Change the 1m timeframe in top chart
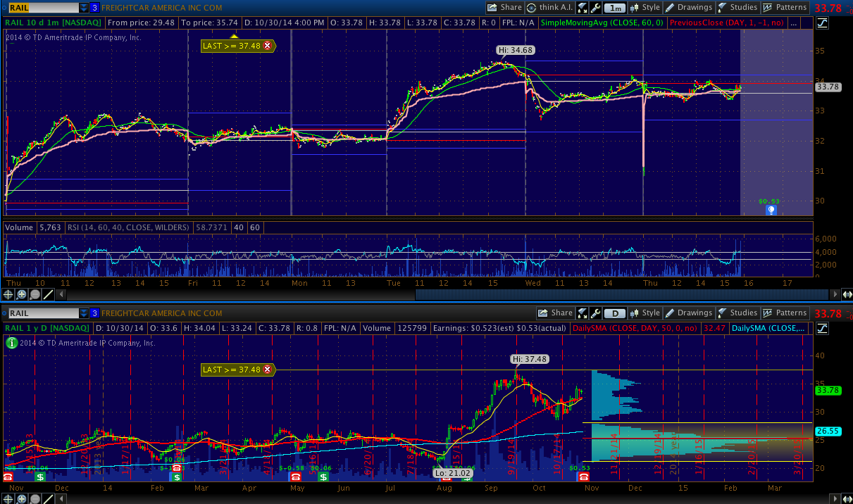 615,8
